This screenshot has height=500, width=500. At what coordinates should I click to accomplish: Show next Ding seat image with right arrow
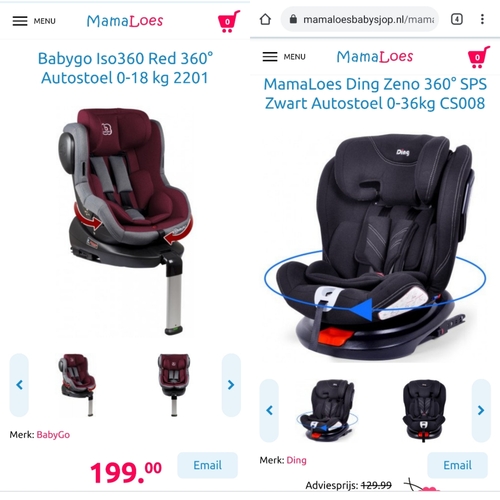pyautogui.click(x=481, y=410)
